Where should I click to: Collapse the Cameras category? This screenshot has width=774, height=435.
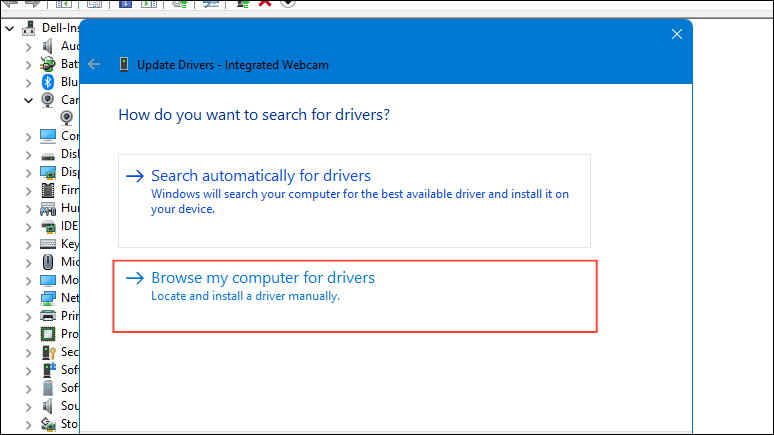click(28, 100)
